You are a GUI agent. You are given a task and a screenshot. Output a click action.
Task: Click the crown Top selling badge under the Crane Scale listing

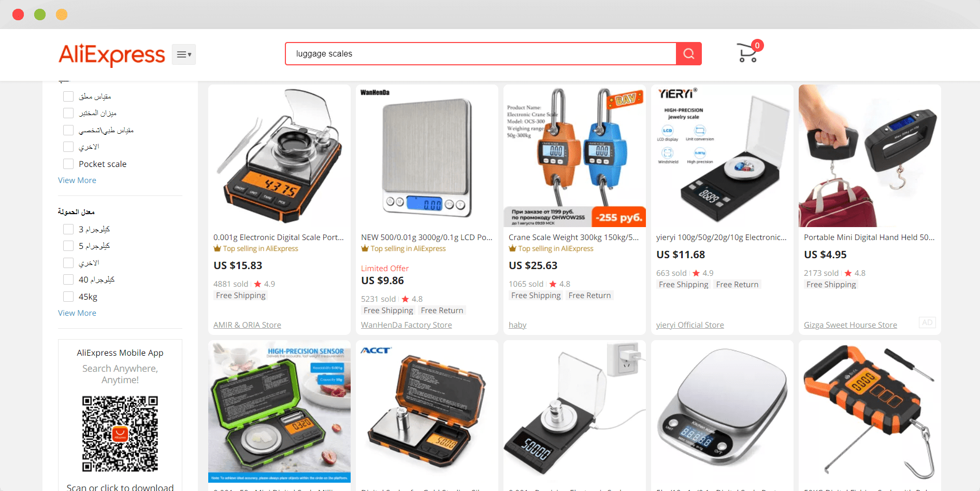[551, 249]
